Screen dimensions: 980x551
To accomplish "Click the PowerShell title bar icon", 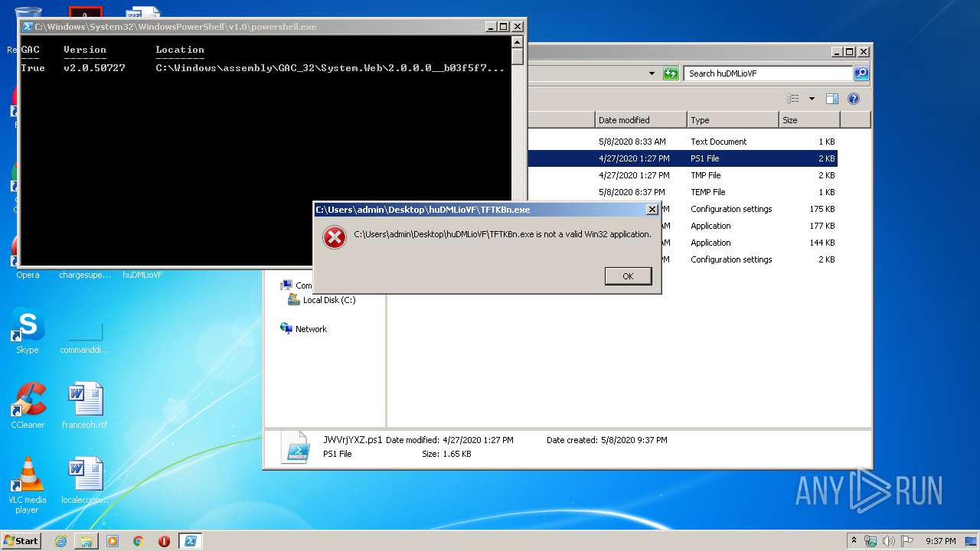I will pyautogui.click(x=28, y=27).
